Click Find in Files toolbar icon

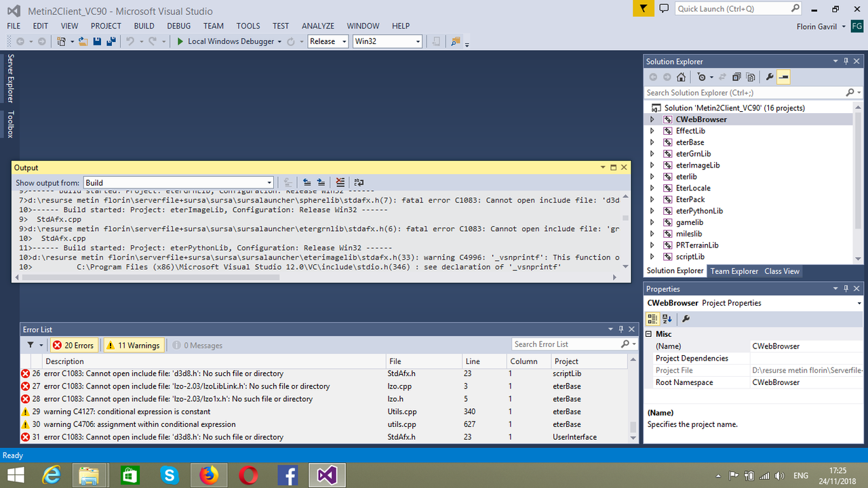(x=455, y=41)
